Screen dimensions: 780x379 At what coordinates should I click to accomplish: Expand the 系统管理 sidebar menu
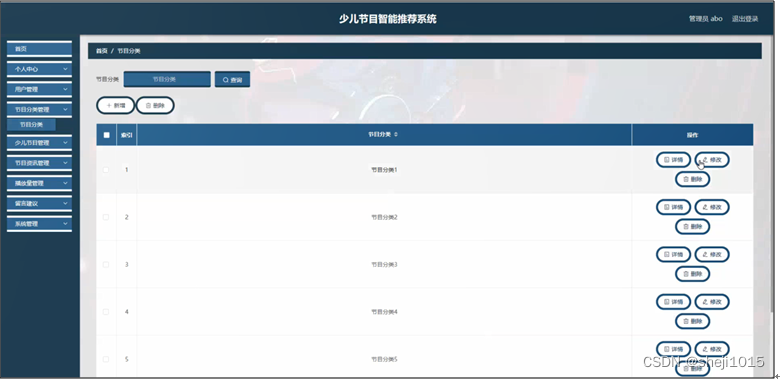point(39,224)
